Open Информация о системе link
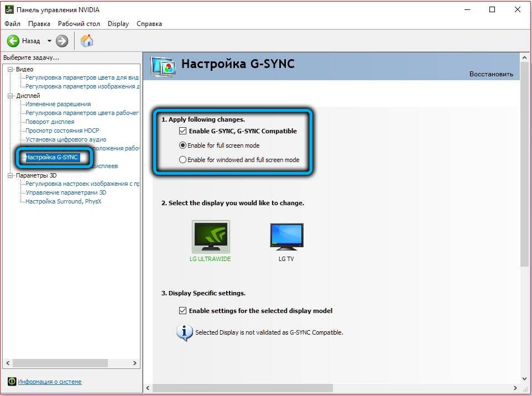 (x=50, y=382)
